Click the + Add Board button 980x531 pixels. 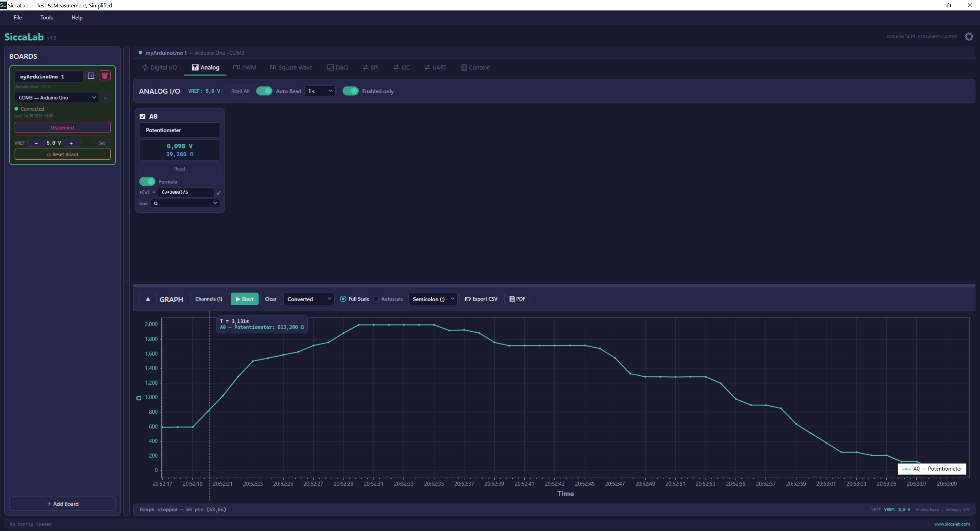coord(63,504)
